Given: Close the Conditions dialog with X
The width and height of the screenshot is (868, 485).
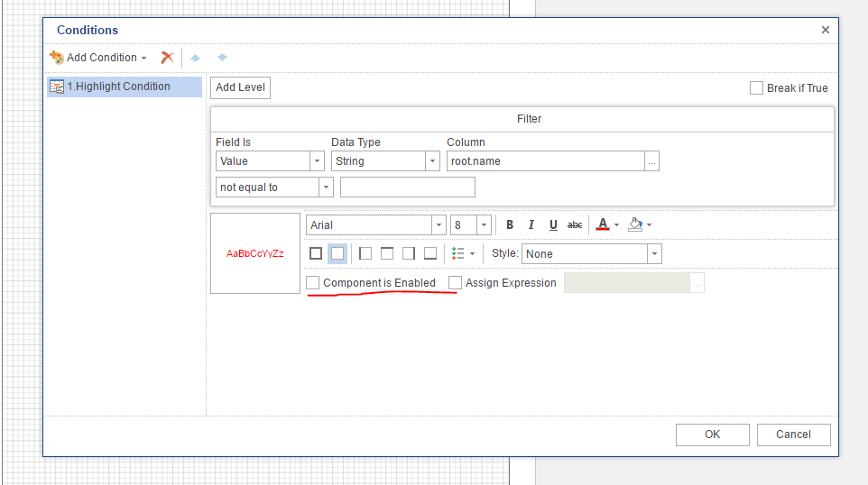Looking at the screenshot, I should pos(826,30).
